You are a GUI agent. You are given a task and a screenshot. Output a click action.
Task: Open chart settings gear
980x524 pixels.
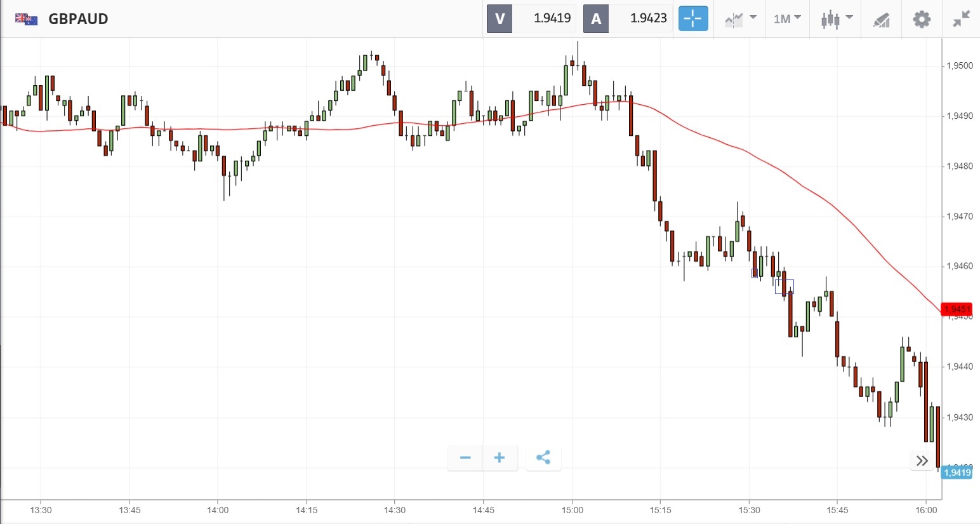922,19
